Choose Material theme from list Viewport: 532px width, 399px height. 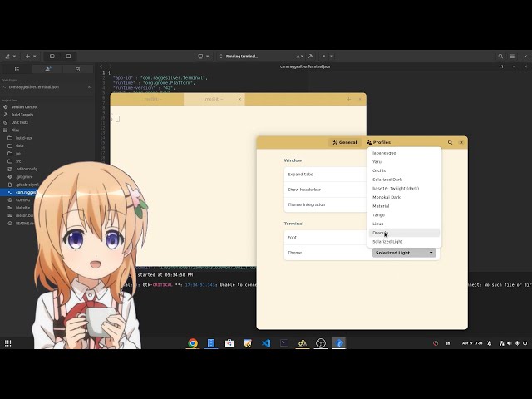tap(404, 206)
